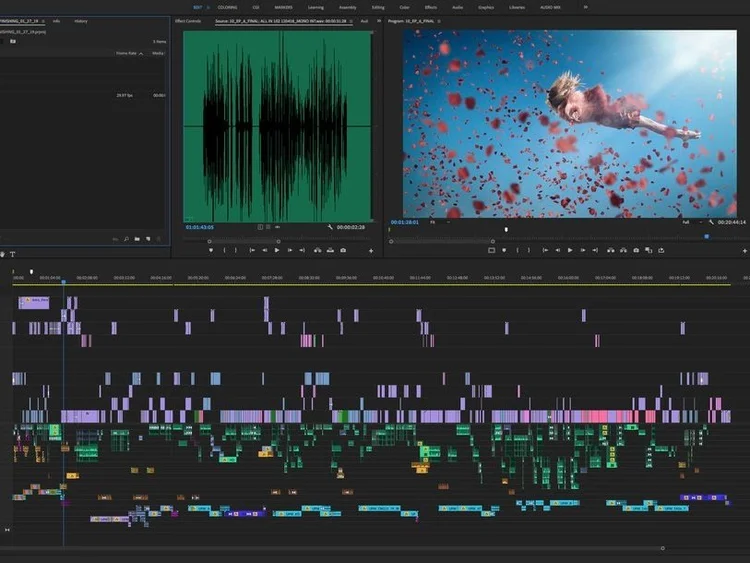Click the Export Frame camera icon in Source monitor
The height and width of the screenshot is (563, 750).
coord(343,250)
